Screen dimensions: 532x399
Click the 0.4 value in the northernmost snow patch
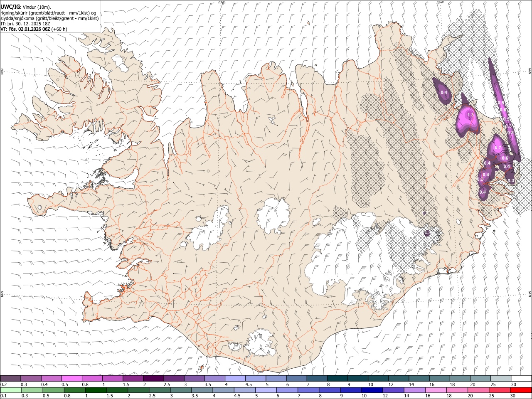tap(444, 92)
